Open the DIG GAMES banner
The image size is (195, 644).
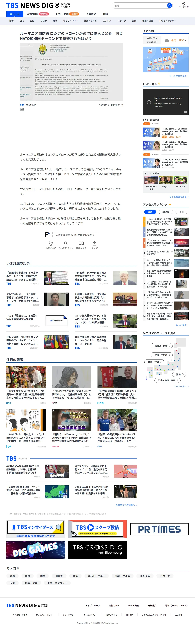click(36, 550)
